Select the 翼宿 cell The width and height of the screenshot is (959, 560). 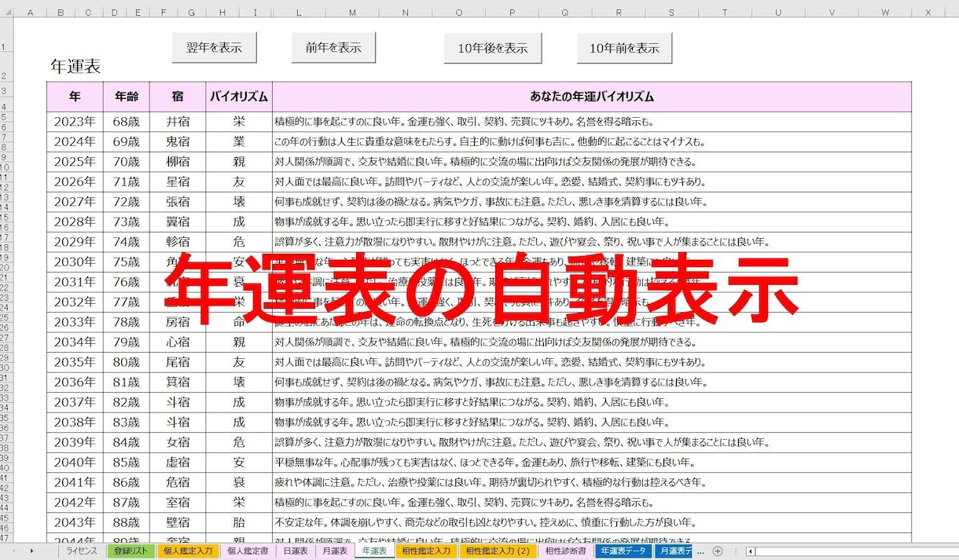pyautogui.click(x=178, y=222)
